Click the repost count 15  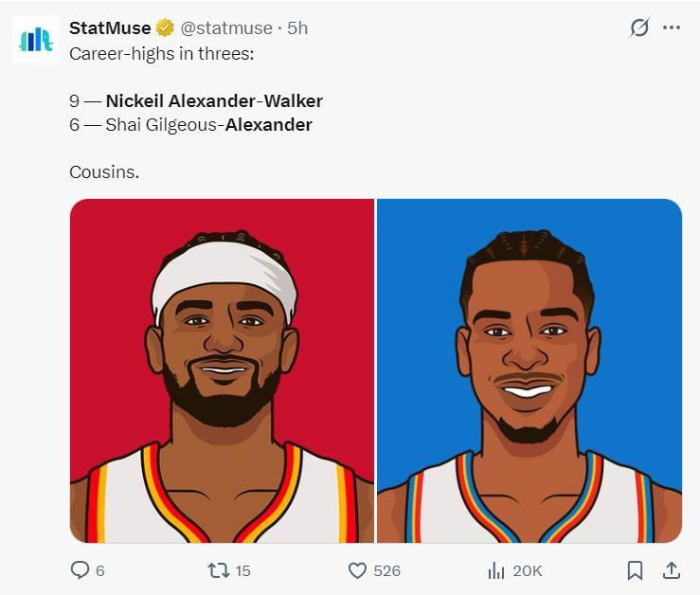(x=242, y=570)
